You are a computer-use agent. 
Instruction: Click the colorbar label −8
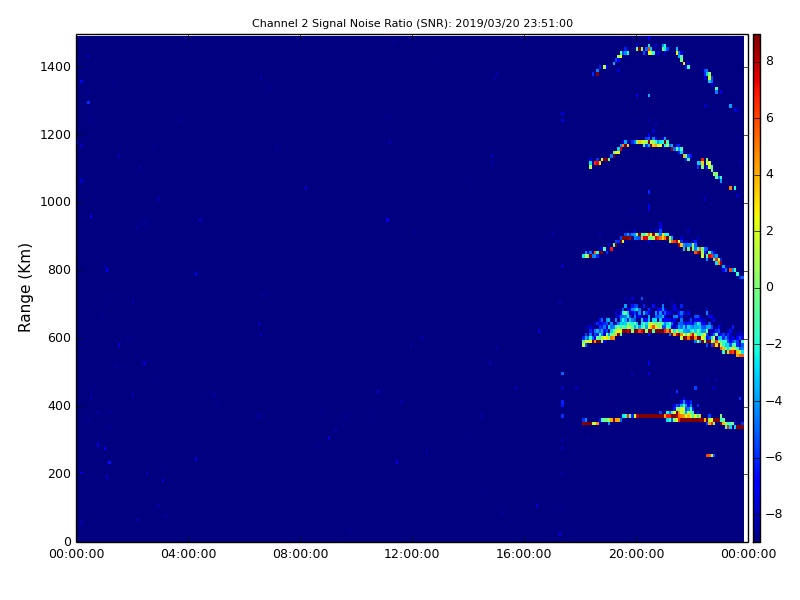774,514
